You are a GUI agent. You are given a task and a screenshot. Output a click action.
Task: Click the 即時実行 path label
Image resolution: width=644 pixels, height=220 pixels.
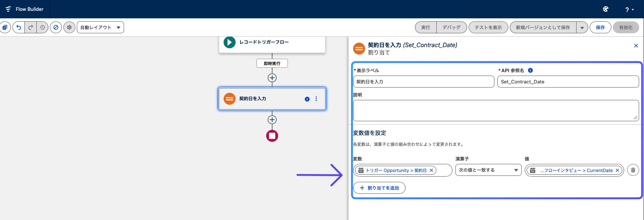point(272,63)
